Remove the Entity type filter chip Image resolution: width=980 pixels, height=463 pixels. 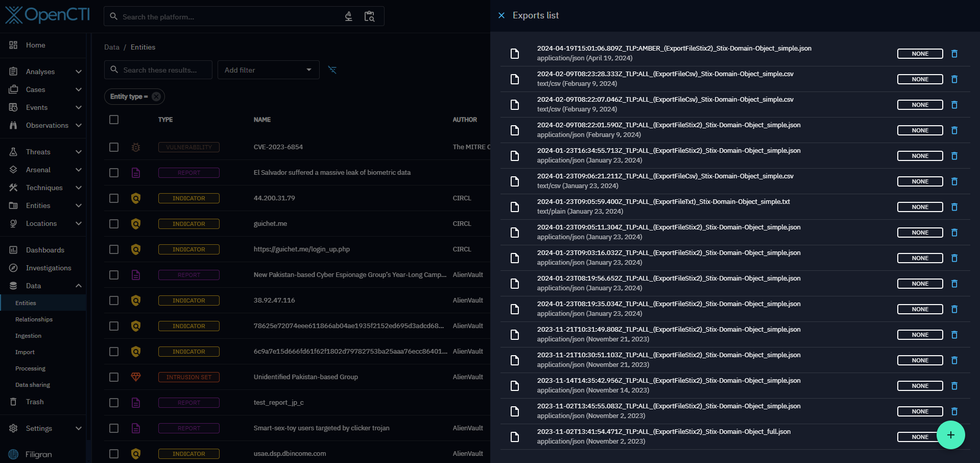point(156,97)
